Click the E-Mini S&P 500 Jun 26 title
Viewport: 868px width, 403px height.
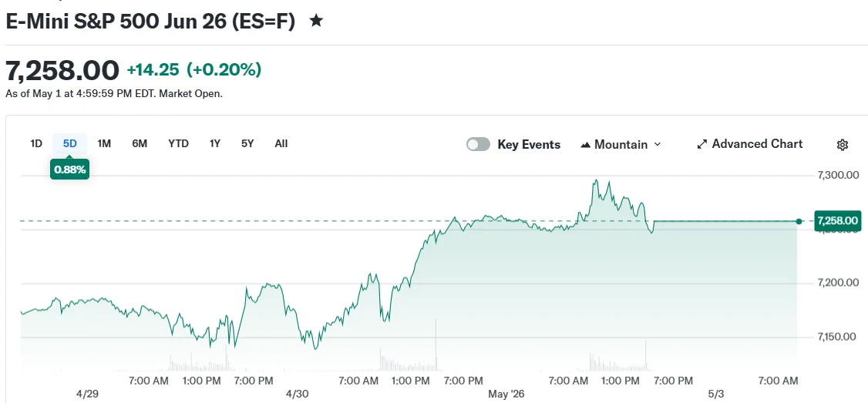coord(150,21)
